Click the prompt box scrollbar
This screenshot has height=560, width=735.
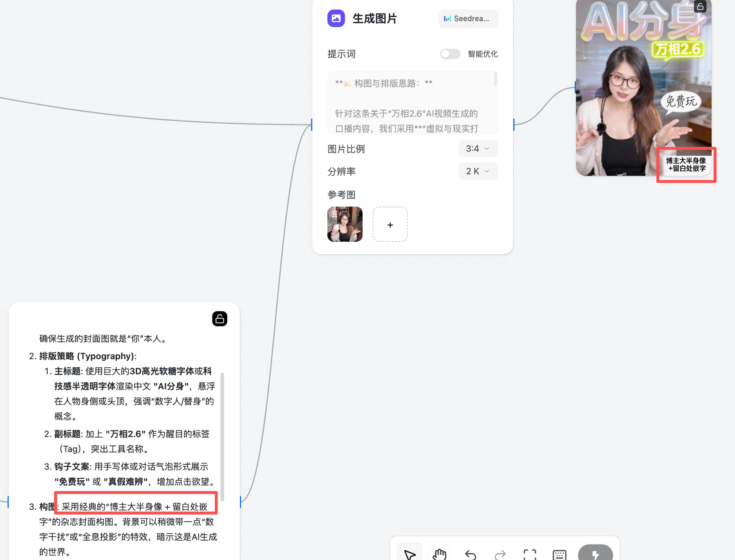coord(495,79)
